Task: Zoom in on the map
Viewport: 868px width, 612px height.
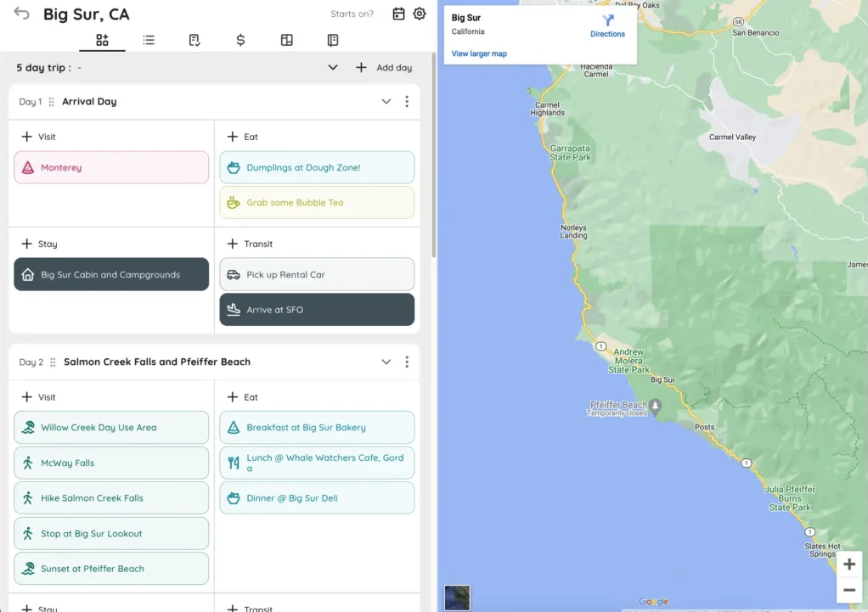Action: pos(848,564)
